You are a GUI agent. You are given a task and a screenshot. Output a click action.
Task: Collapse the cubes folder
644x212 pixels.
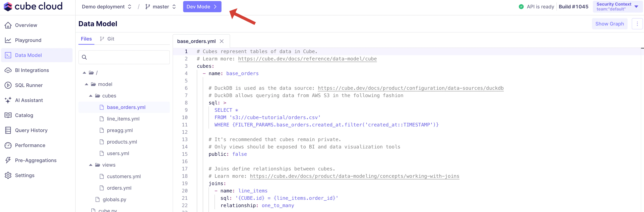[91, 96]
